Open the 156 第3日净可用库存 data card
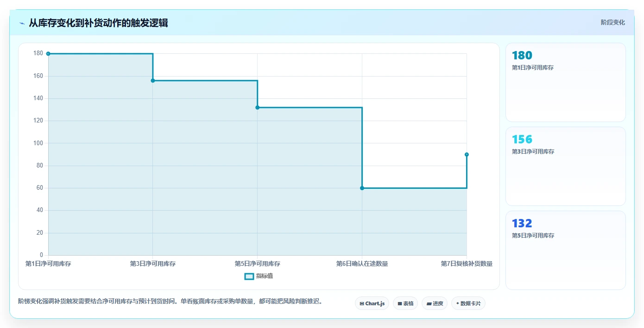This screenshot has width=644, height=328. pos(566,167)
